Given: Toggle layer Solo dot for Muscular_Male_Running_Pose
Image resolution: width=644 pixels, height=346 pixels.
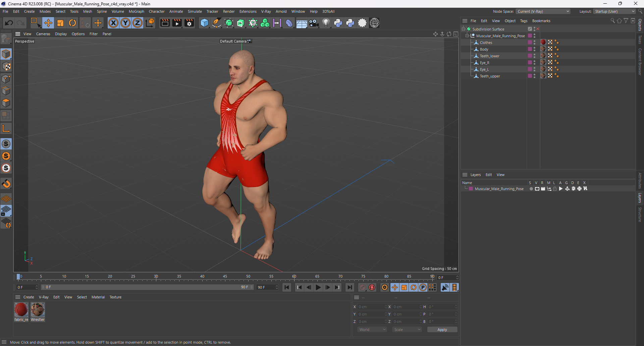Looking at the screenshot, I should click(x=531, y=189).
